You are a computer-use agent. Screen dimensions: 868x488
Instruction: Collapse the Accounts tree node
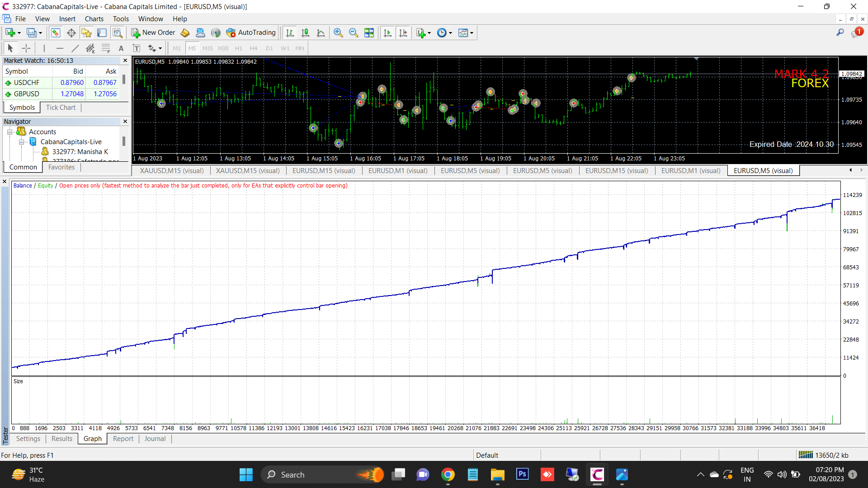tap(9, 132)
